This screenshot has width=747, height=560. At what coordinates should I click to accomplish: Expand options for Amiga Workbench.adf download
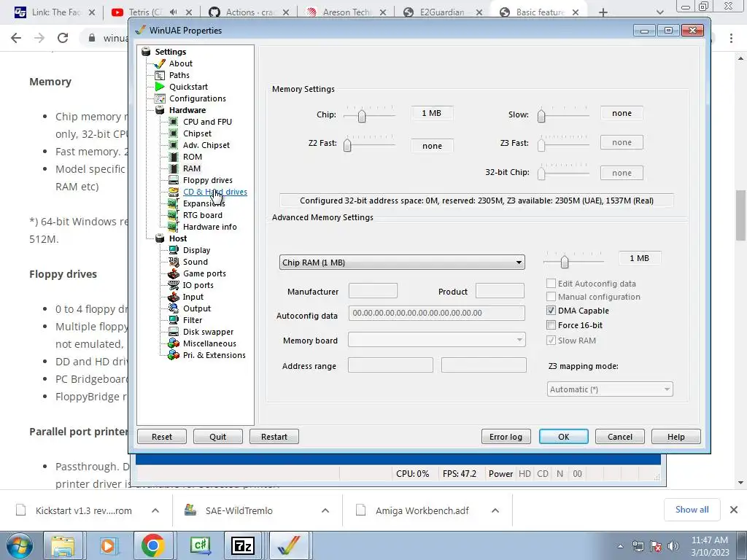(495, 510)
